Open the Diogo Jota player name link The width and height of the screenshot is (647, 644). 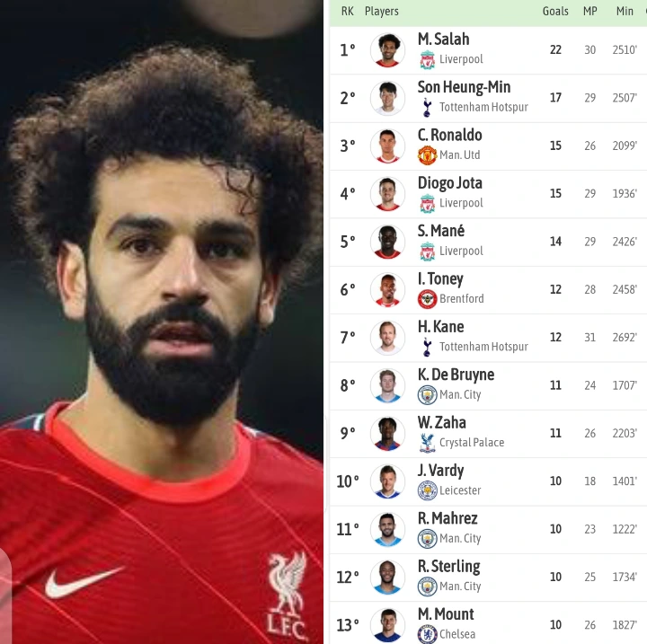tap(450, 182)
